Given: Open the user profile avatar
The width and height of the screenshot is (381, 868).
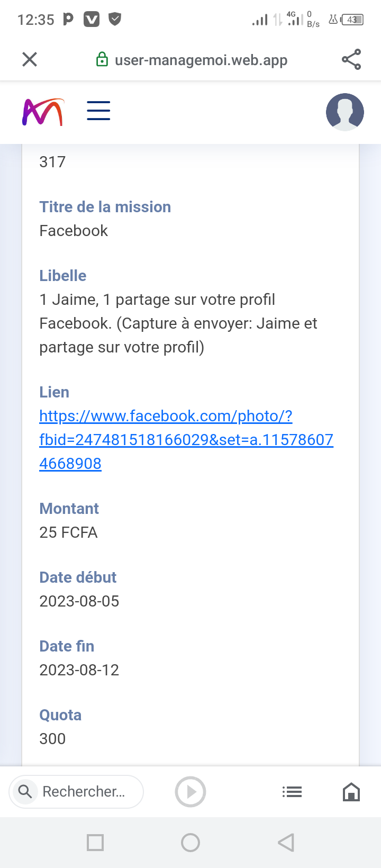Looking at the screenshot, I should (344, 112).
